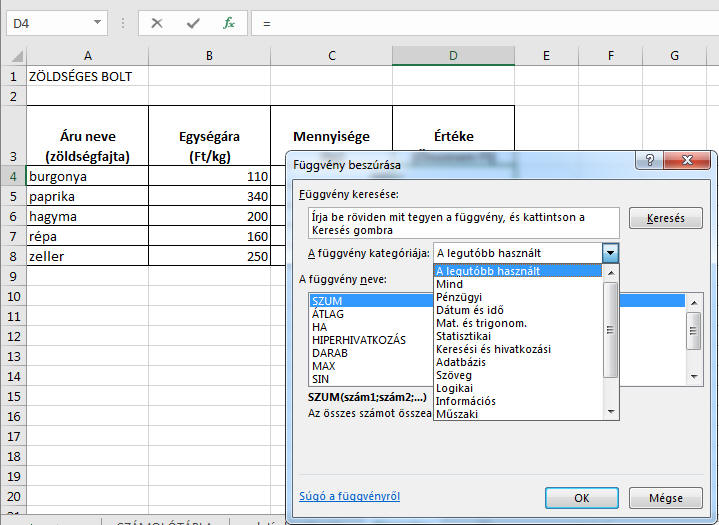Choose 'Dátum és idő' category
The height and width of the screenshot is (525, 719).
click(x=469, y=310)
